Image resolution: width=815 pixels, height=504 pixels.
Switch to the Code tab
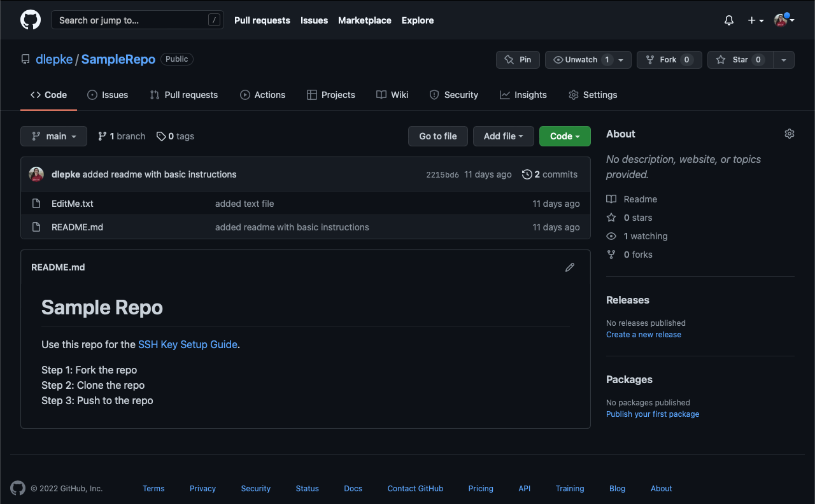point(48,95)
